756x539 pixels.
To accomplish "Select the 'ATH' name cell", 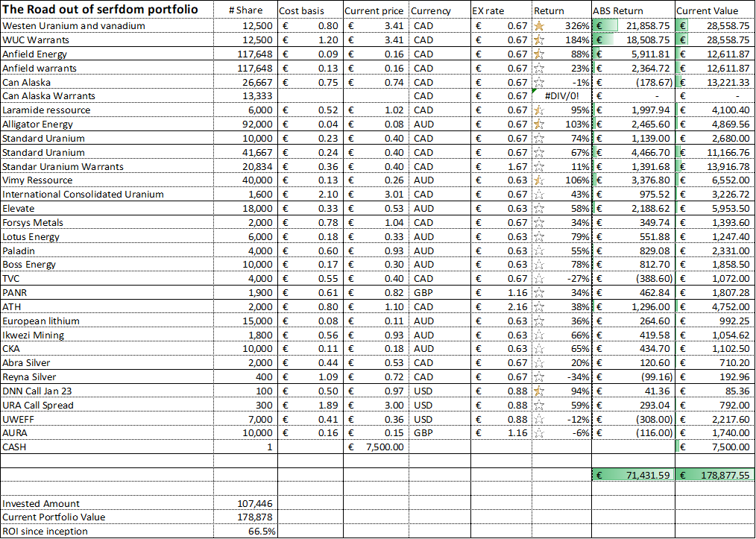I will [107, 306].
